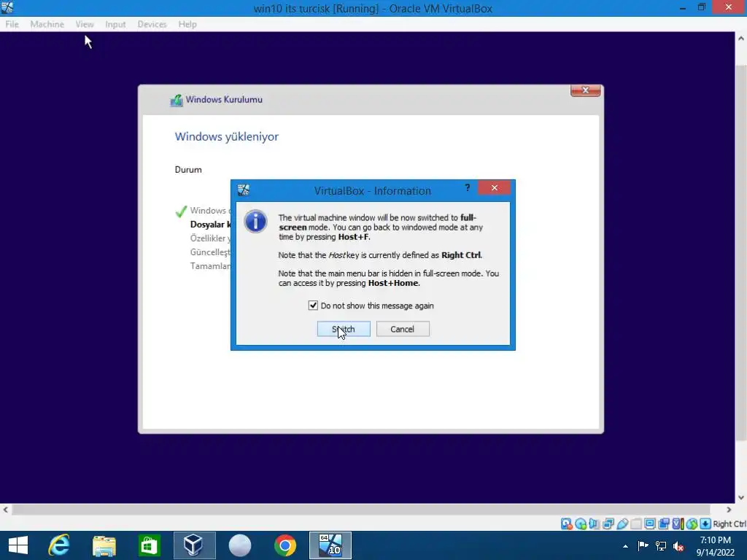Show hidden tray icons arrow

coord(625,546)
